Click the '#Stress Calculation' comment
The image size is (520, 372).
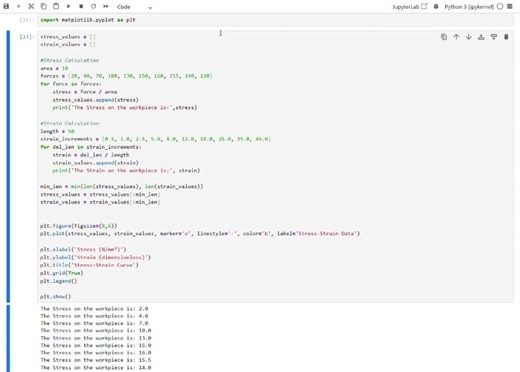tap(69, 60)
